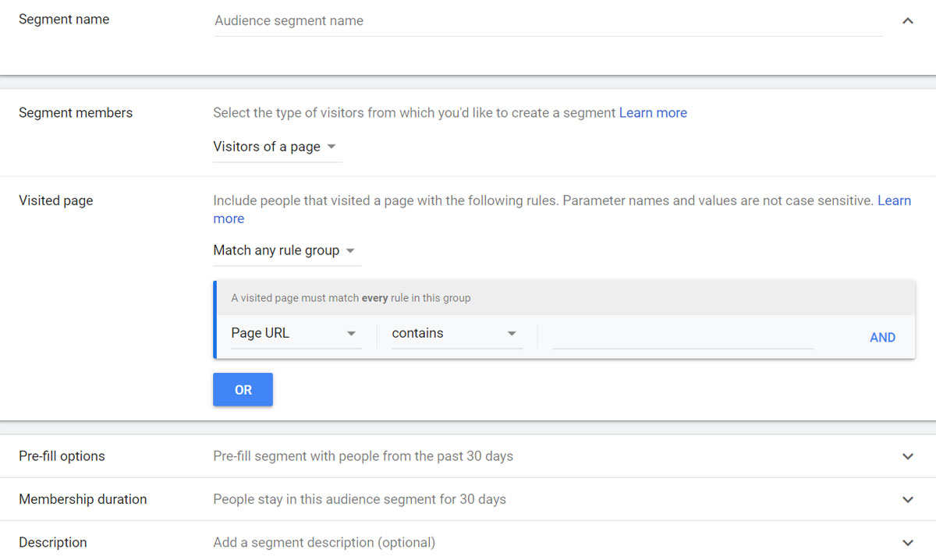Click the rule value text field
The width and height of the screenshot is (936, 560).
(x=682, y=335)
